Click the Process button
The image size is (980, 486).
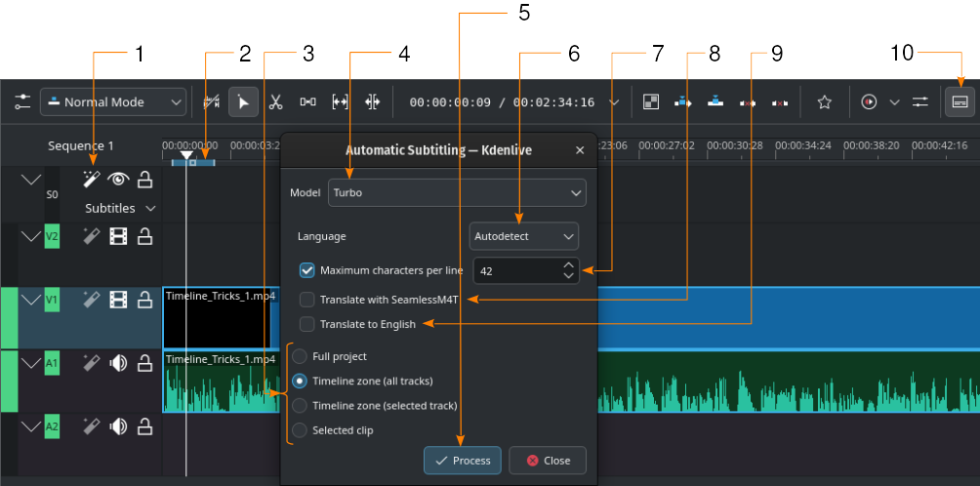[463, 461]
